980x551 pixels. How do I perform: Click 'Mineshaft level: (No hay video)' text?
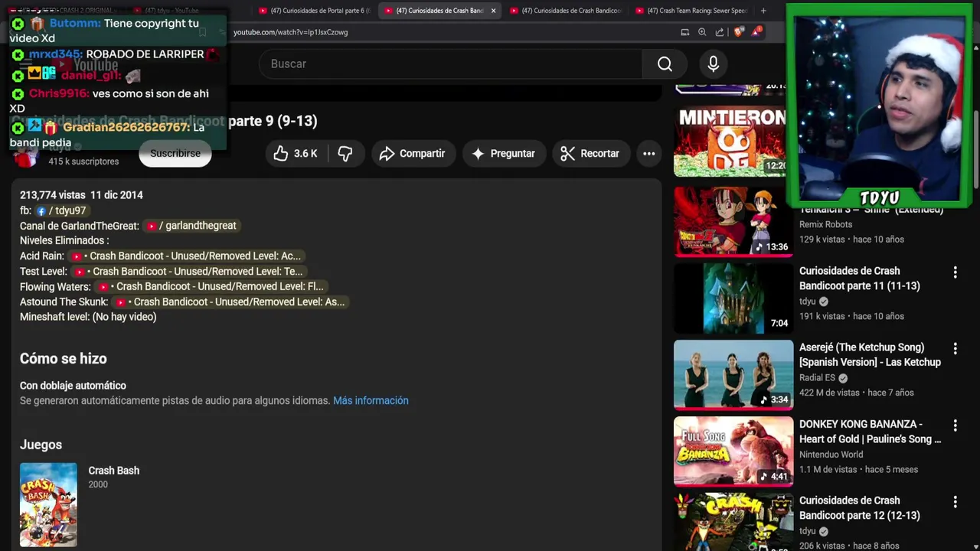pyautogui.click(x=88, y=318)
